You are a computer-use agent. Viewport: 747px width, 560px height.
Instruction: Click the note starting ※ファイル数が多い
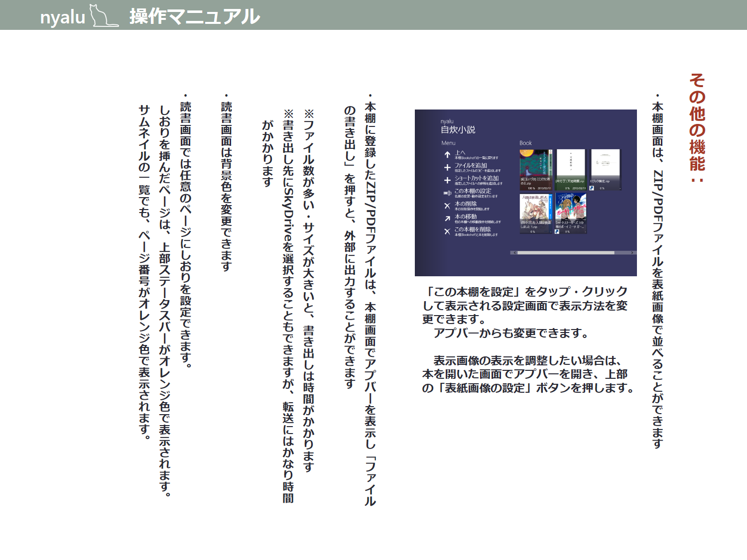(x=309, y=290)
